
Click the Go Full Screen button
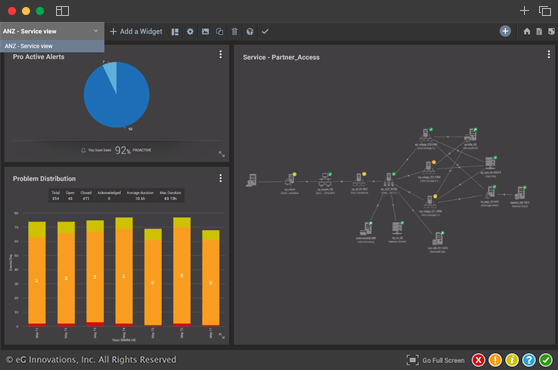tap(436, 360)
